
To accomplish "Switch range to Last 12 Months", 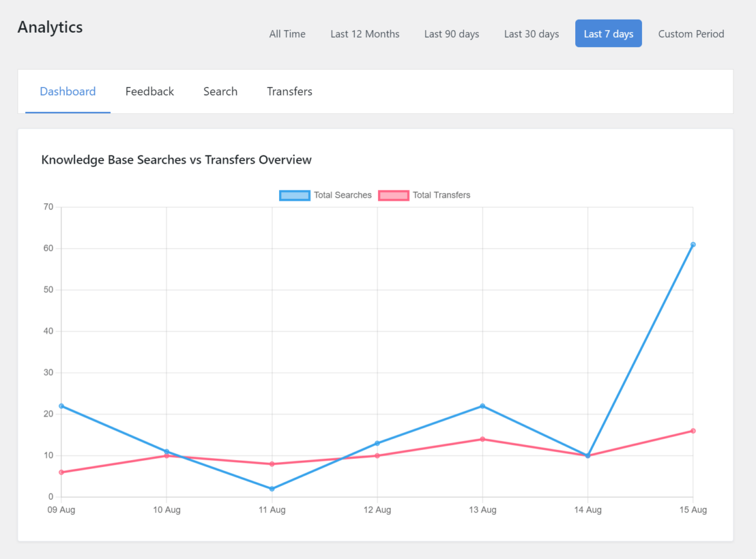I will coord(365,34).
